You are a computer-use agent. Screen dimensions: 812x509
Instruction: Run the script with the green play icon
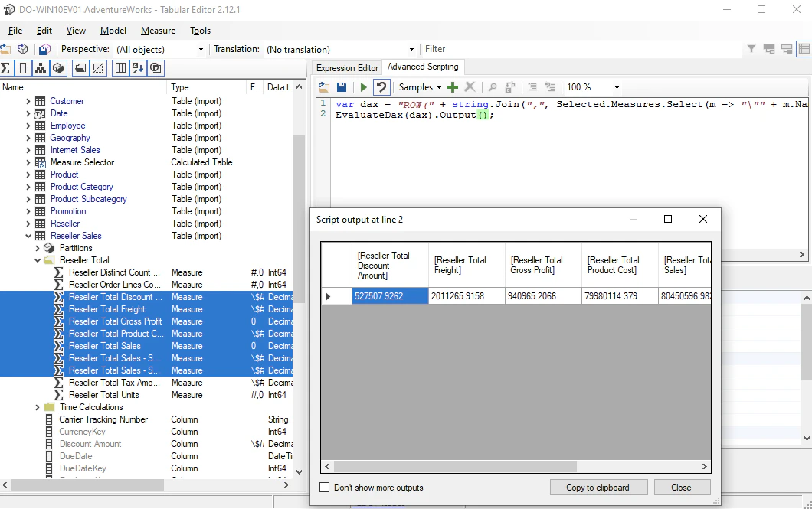[364, 87]
